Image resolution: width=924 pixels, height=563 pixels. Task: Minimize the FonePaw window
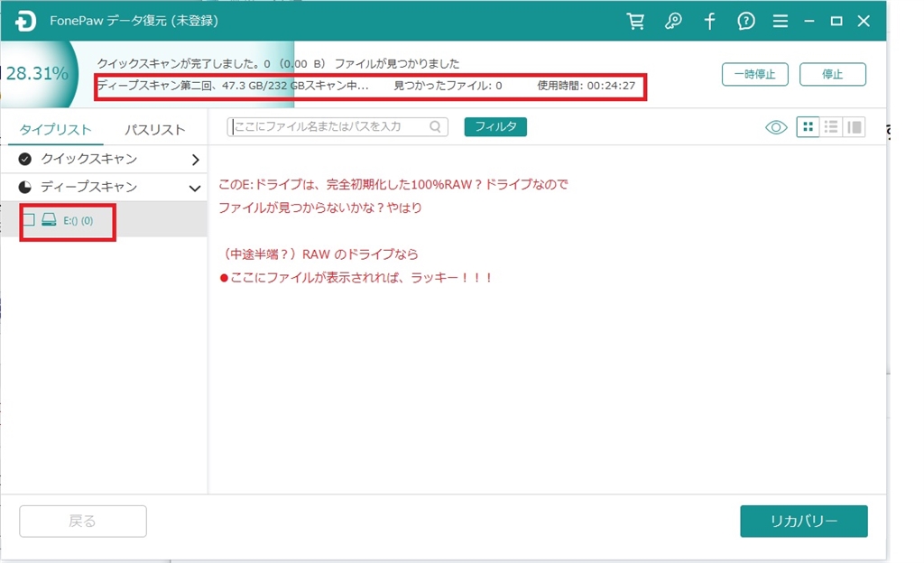pyautogui.click(x=809, y=21)
